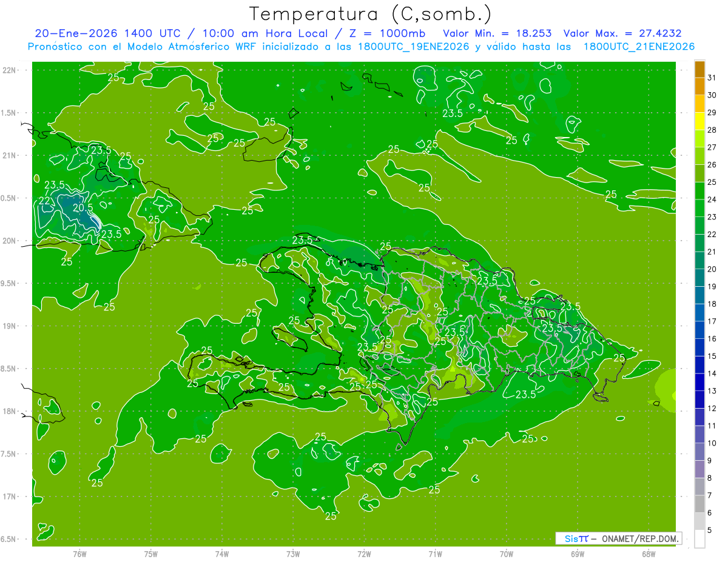Click the color bar label '12'
Image resolution: width=728 pixels, height=562 pixels.
[712, 409]
